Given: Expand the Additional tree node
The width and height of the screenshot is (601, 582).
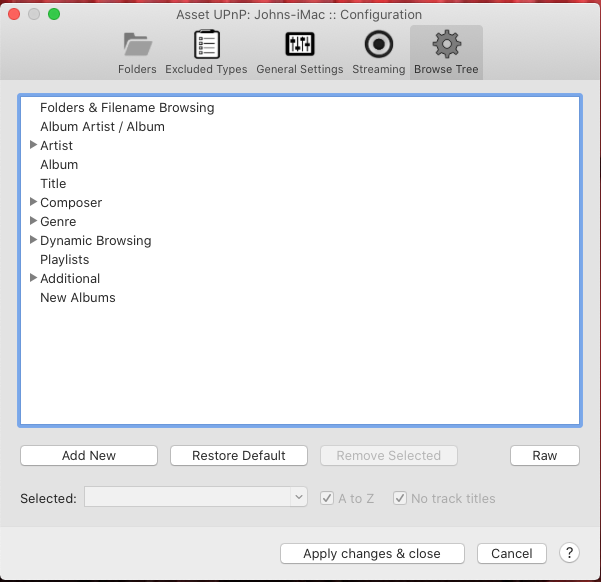Looking at the screenshot, I should point(34,278).
